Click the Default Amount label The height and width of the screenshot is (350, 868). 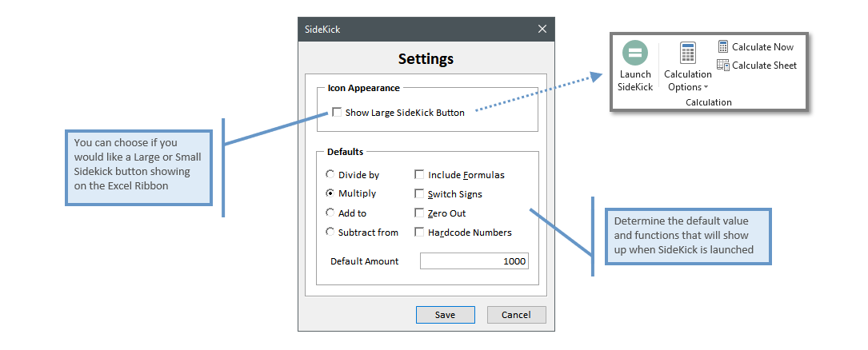tap(364, 261)
